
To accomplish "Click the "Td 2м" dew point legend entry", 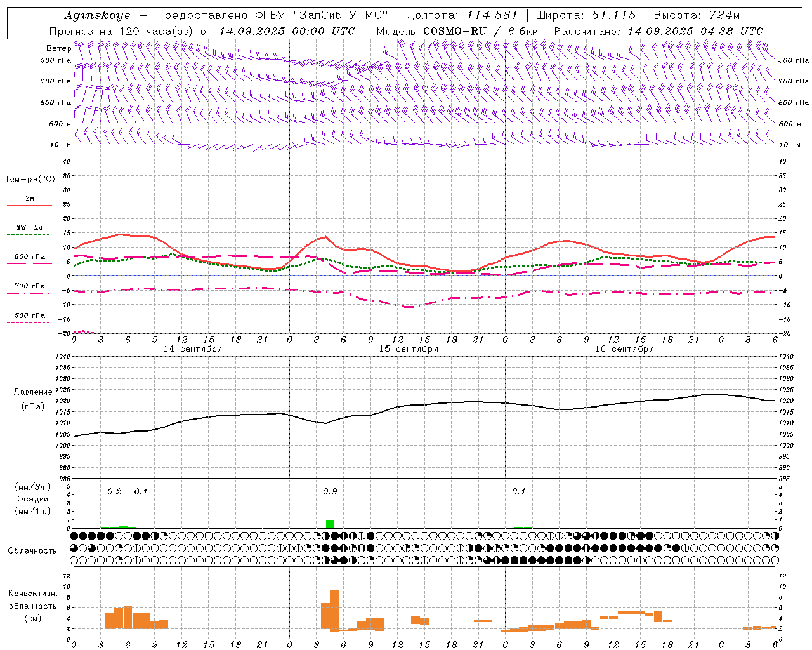I will coord(30,227).
